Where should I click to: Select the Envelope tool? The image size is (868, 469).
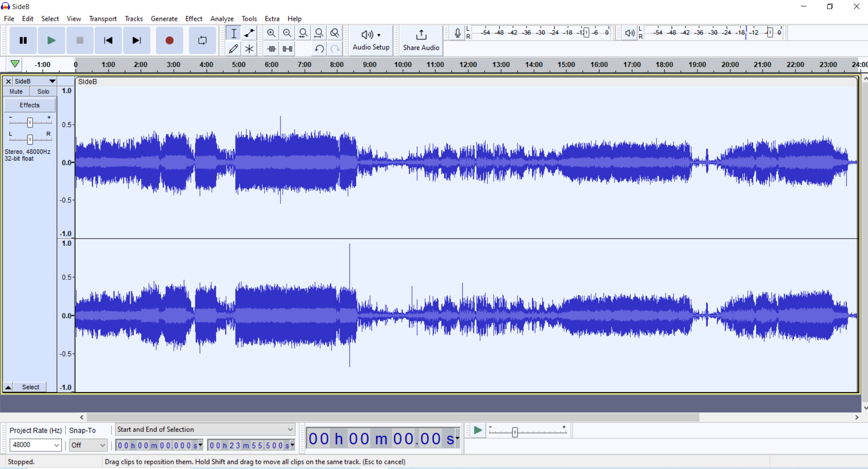point(249,33)
